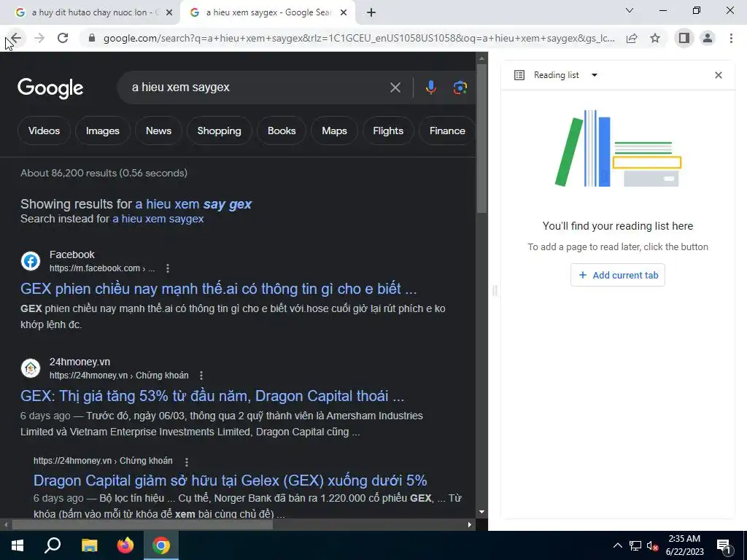Open the notification center icon
Image resolution: width=747 pixels, height=560 pixels.
724,546
